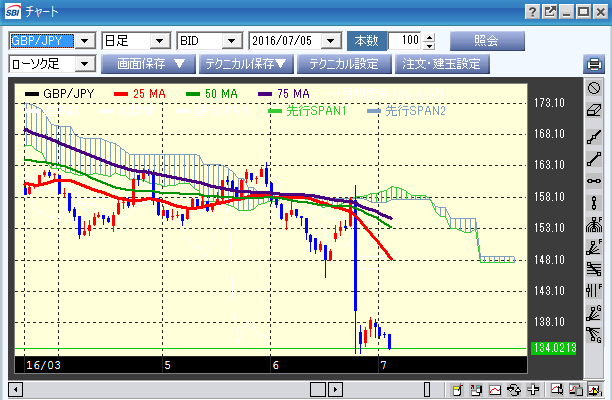Click the pop-out window icon in title bar

click(x=550, y=12)
